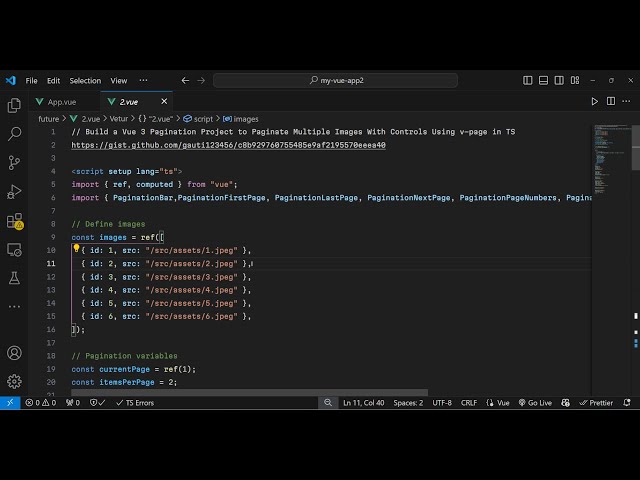Click the Run play button in editor toolbar
The width and height of the screenshot is (640, 480).
coord(595,101)
